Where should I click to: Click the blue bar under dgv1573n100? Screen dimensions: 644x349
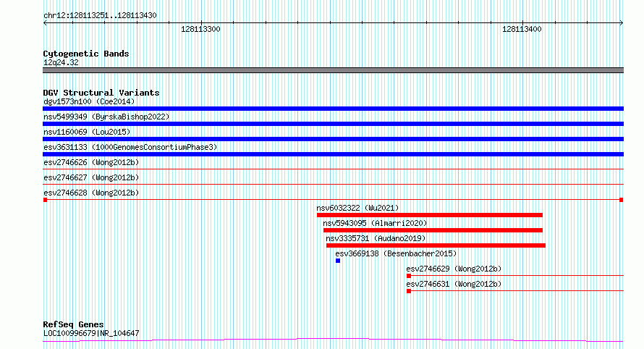coord(333,109)
